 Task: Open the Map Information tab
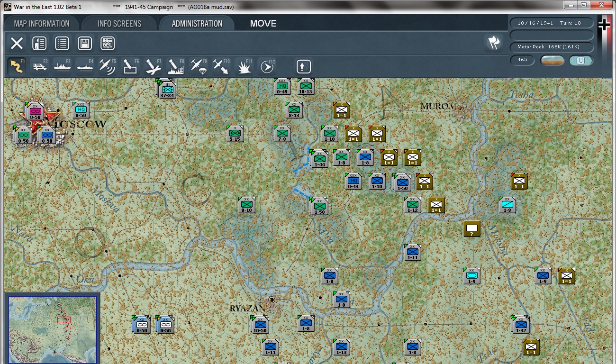[x=42, y=24]
